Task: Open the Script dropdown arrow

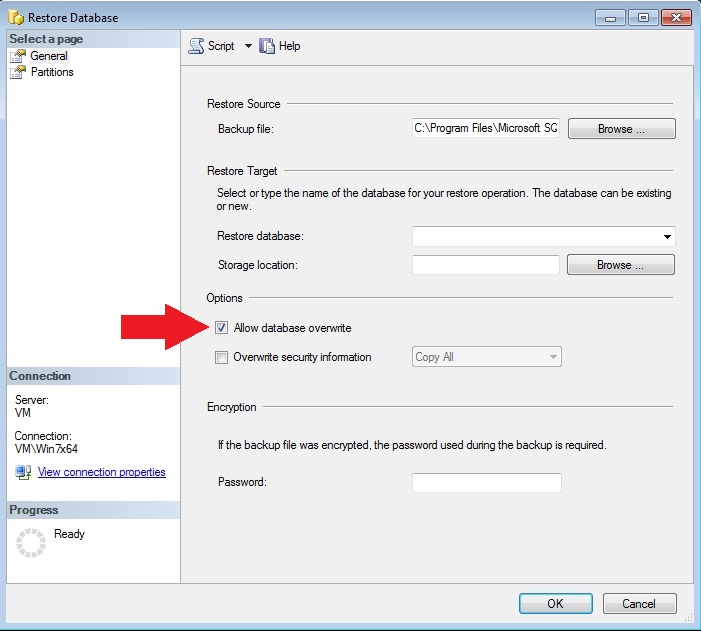Action: 248,46
